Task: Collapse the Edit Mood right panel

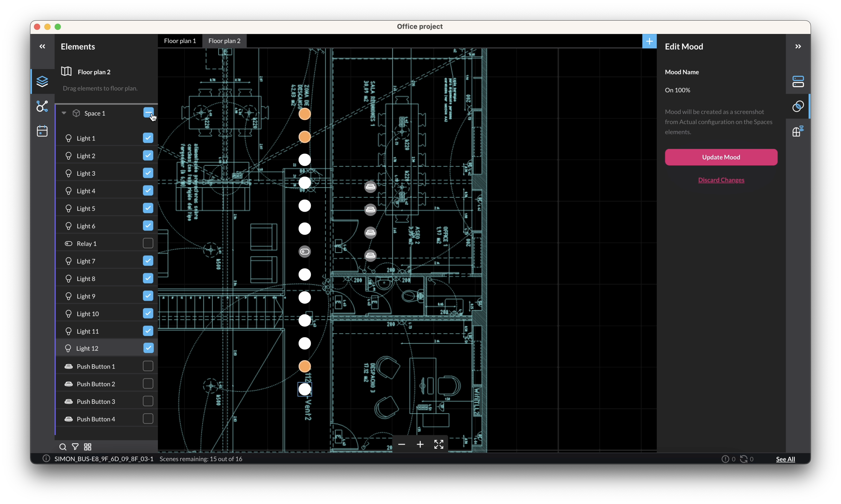Action: 798,47
